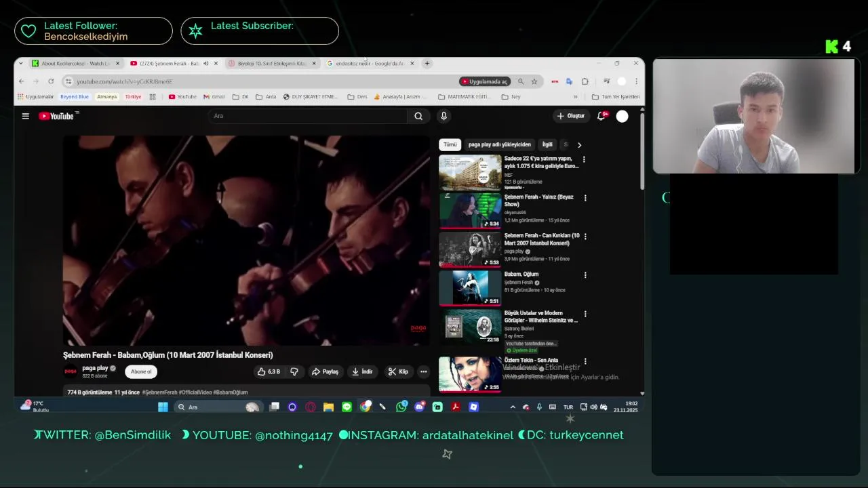Open options for Sadece 22 € ad

[584, 159]
